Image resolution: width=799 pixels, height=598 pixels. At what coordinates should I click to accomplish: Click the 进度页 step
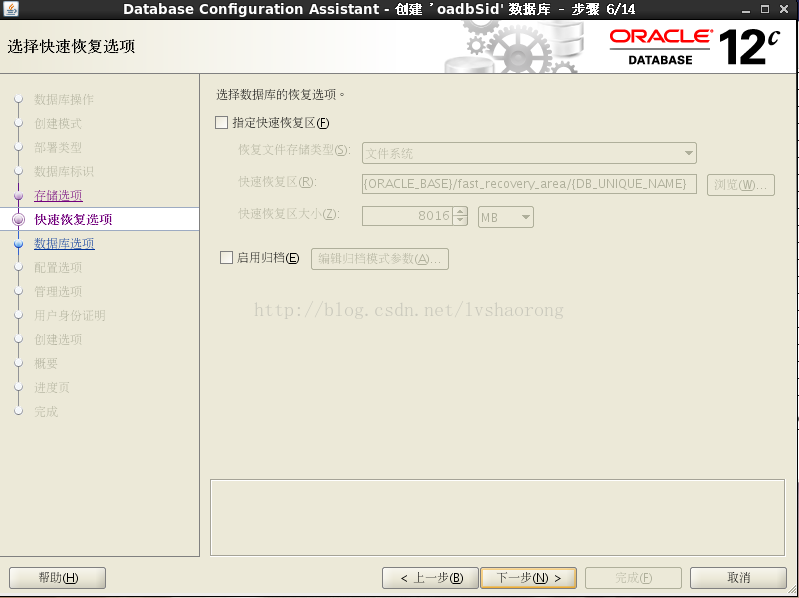(x=52, y=387)
